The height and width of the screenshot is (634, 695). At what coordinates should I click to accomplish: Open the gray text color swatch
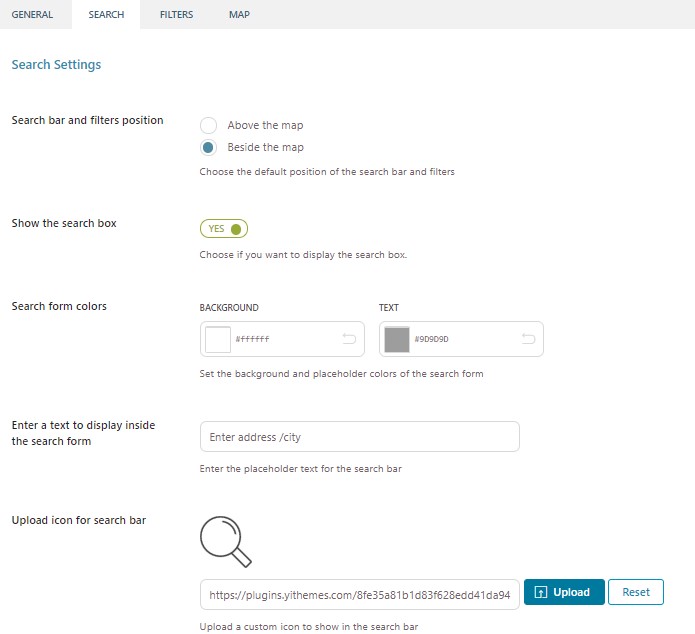click(397, 340)
